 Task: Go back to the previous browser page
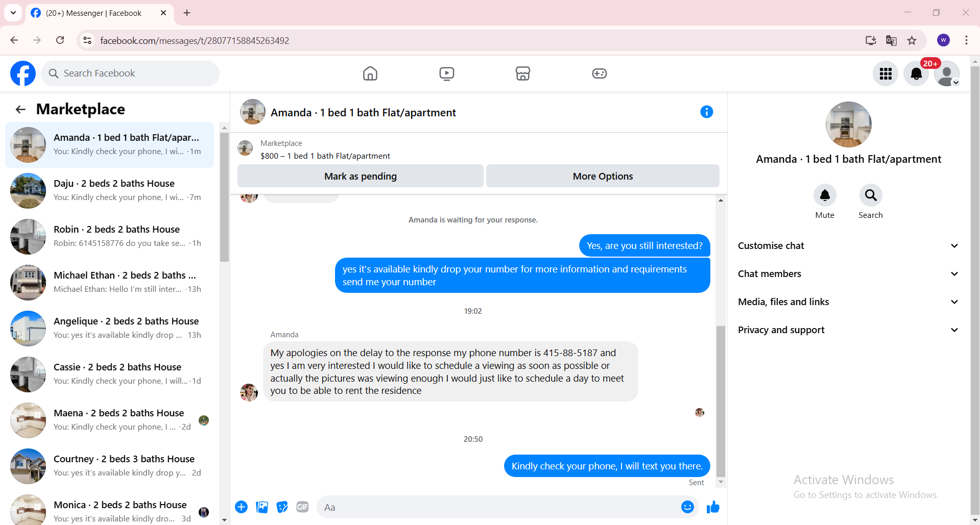click(x=14, y=40)
